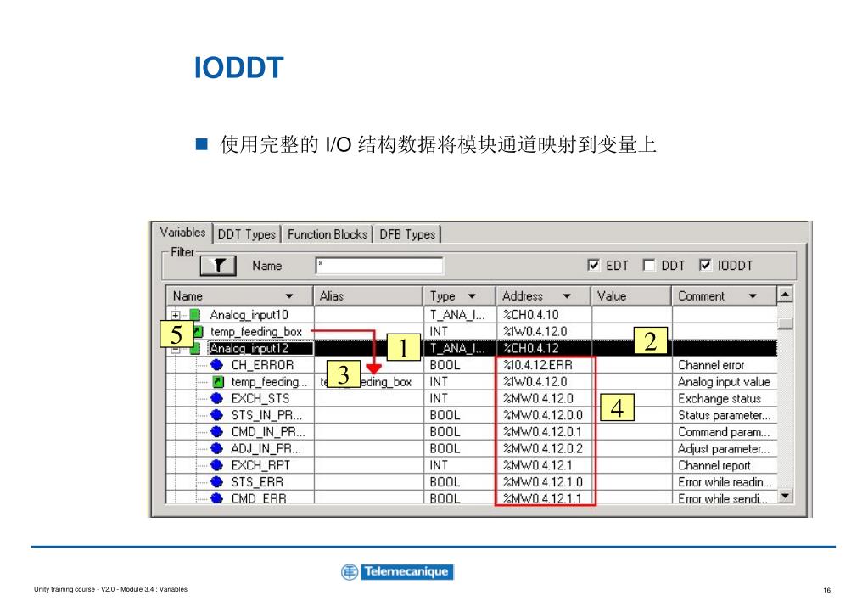Open the Address column dropdown arrow
Viewport: 868px width, 601px height.
click(567, 296)
